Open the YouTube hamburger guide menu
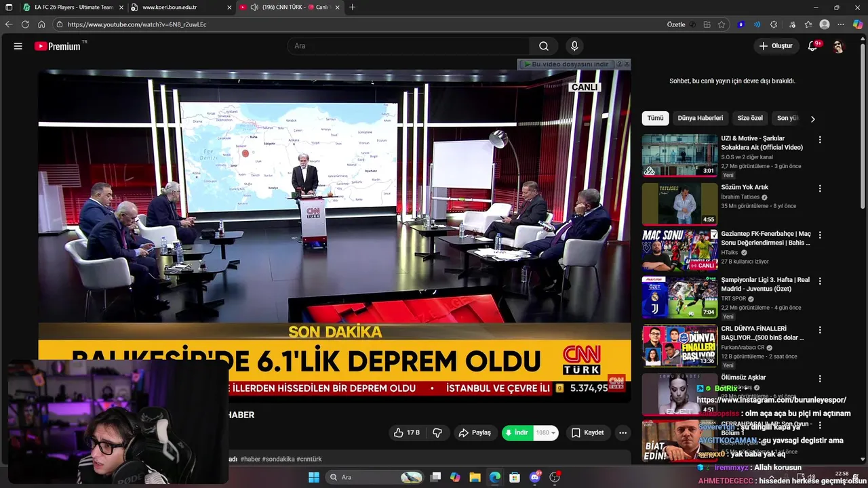The height and width of the screenshot is (488, 868). point(18,46)
